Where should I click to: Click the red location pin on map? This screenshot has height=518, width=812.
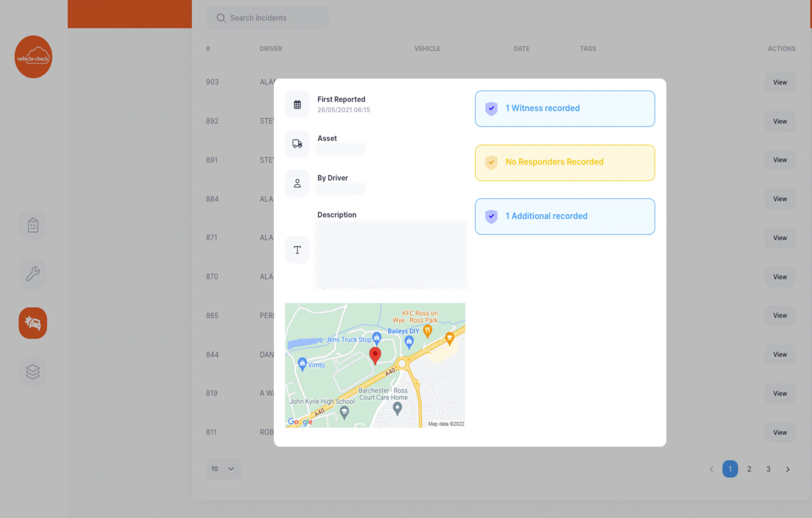point(375,356)
